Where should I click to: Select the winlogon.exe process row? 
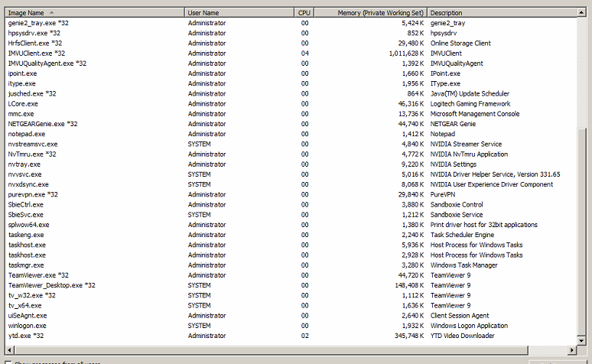[x=291, y=326]
